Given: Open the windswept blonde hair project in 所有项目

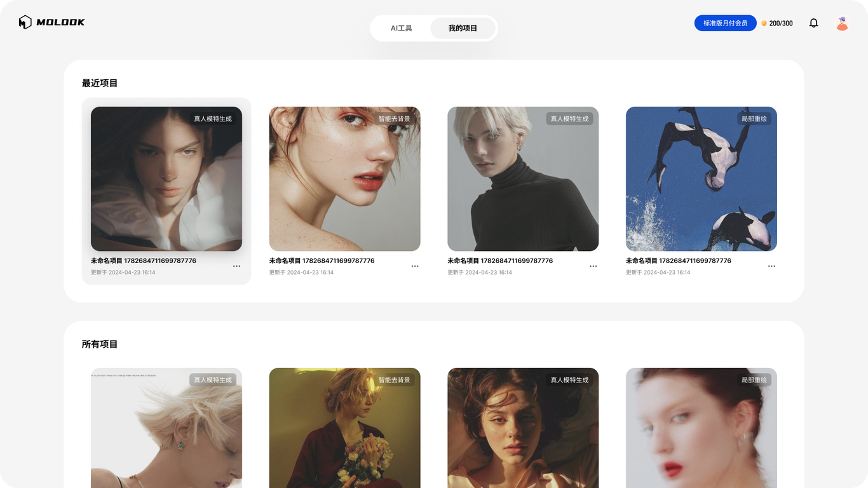Looking at the screenshot, I should click(166, 428).
